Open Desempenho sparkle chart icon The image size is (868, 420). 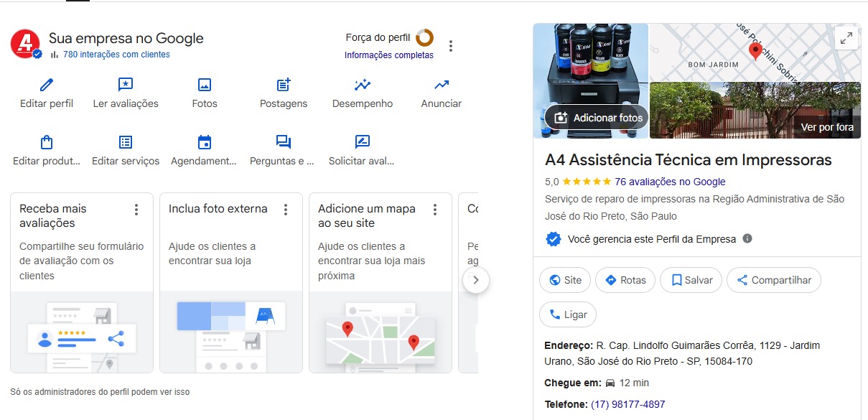pyautogui.click(x=363, y=85)
